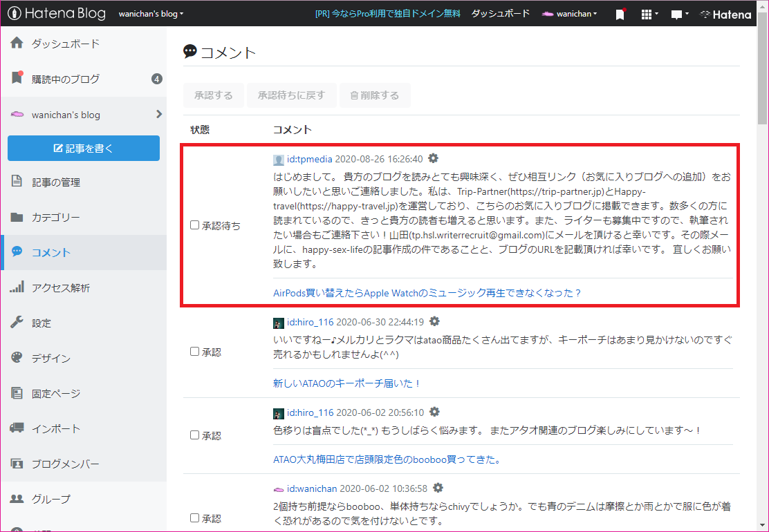This screenshot has height=532, width=769.
Task: Click the デザイン palette icon
Action: click(16, 358)
